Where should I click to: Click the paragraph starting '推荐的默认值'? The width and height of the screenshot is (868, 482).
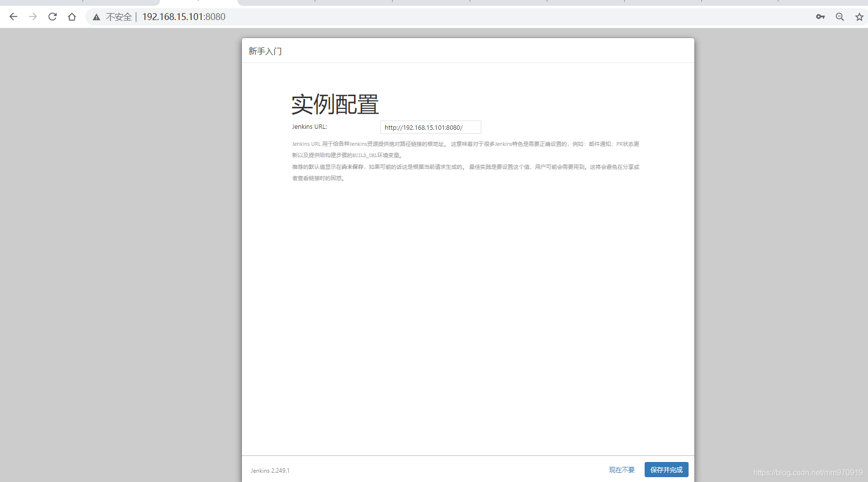coord(466,173)
